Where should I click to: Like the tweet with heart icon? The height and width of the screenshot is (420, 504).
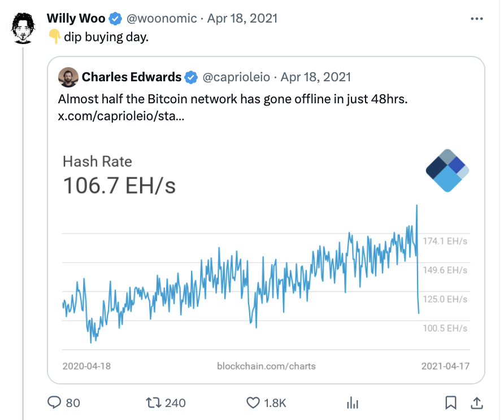tap(253, 403)
